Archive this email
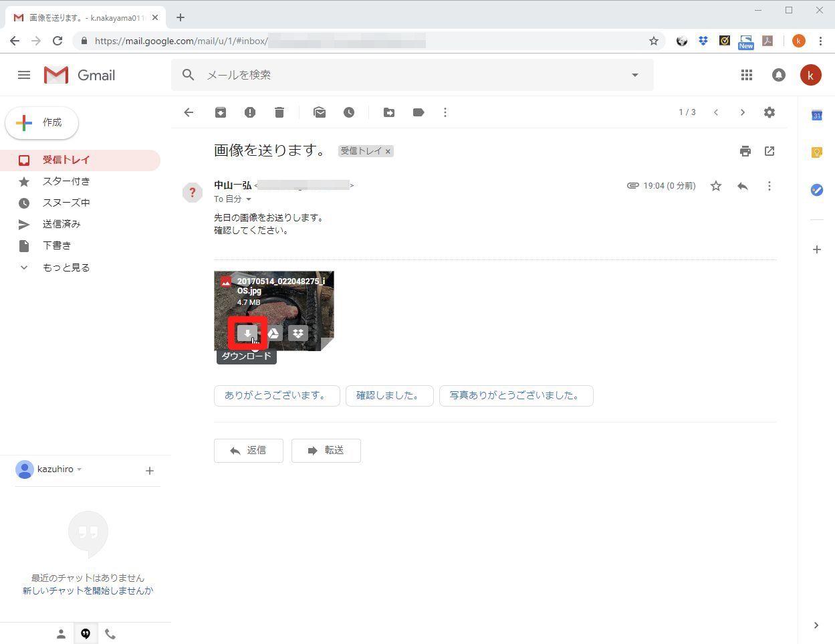The height and width of the screenshot is (644, 835). click(x=221, y=112)
